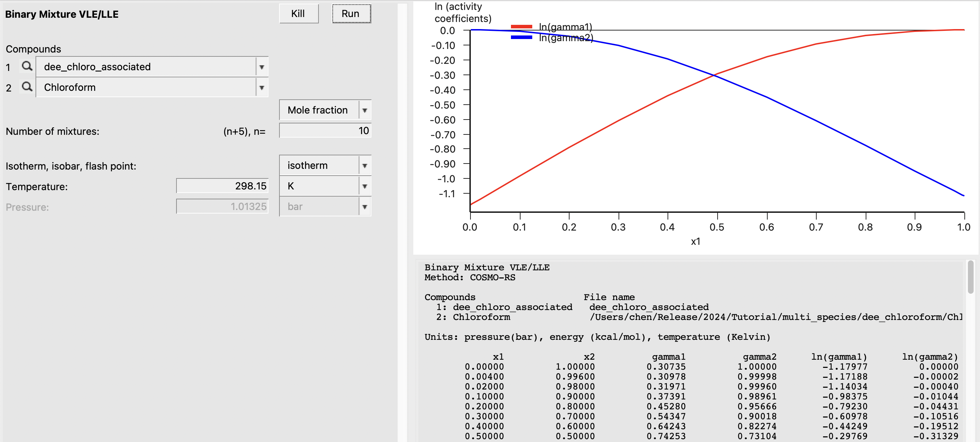
Task: Open the temperature unit K dropdown
Action: pos(364,186)
